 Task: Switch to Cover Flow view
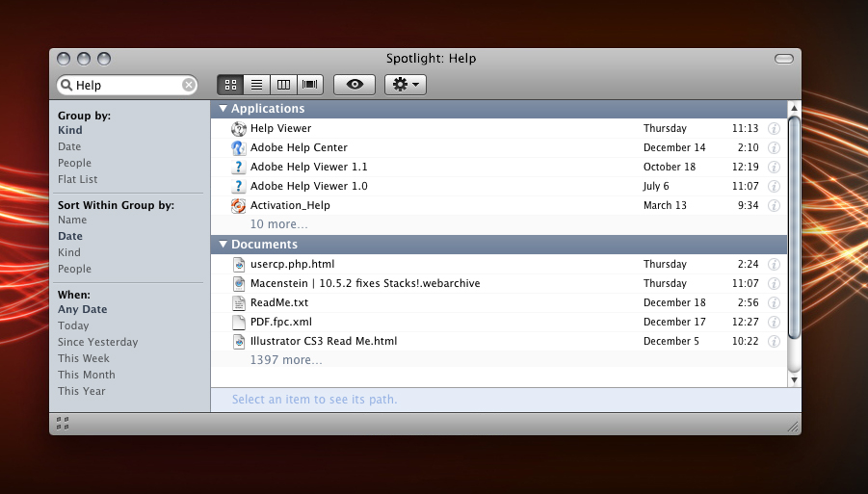point(310,85)
